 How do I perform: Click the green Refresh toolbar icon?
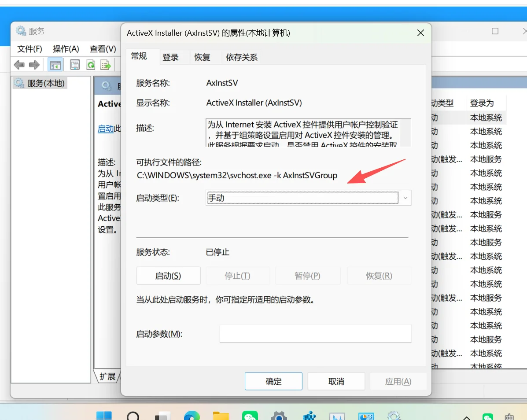91,65
